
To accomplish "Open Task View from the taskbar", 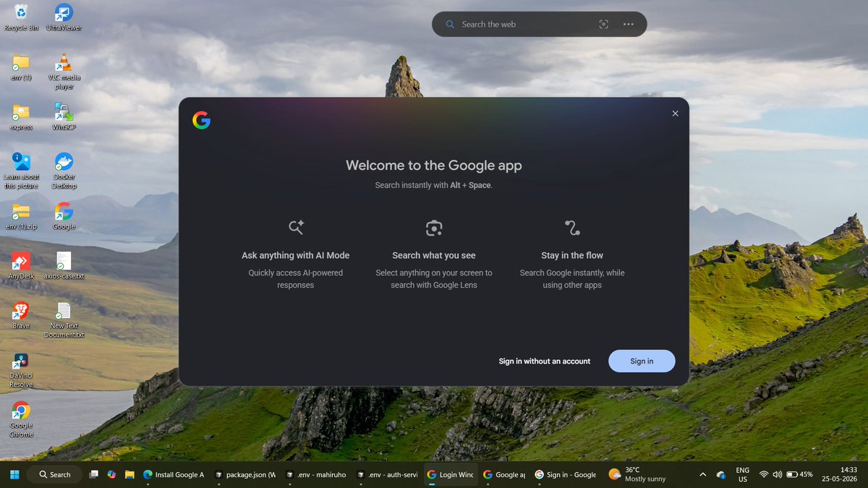I will (x=94, y=474).
